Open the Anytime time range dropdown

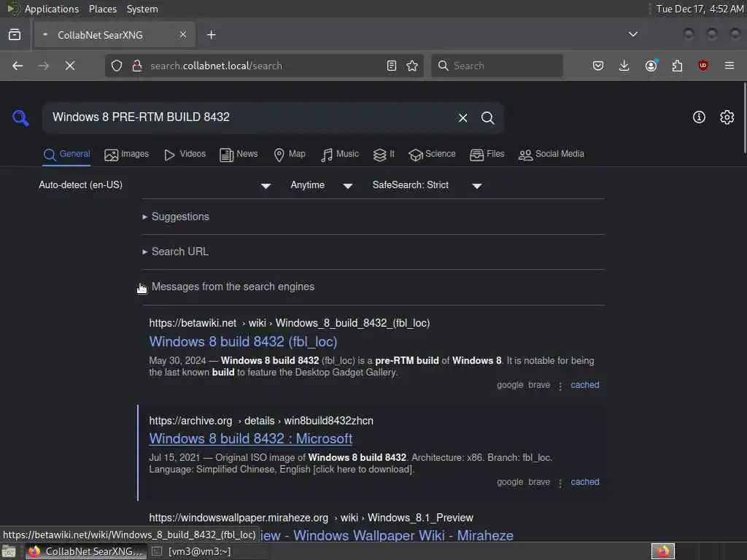[322, 185]
